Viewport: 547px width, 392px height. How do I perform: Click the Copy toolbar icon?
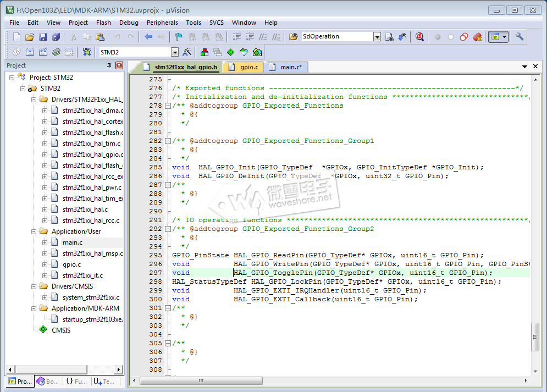pos(87,37)
